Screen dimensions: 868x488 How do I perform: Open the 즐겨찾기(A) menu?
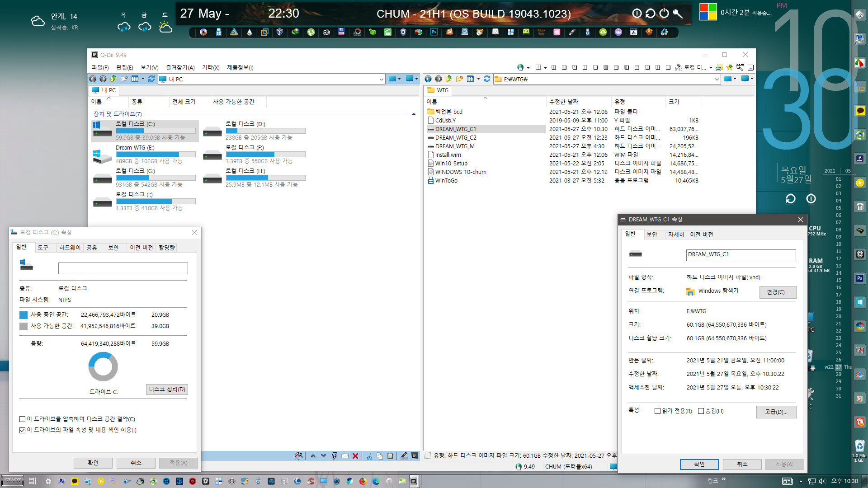180,67
